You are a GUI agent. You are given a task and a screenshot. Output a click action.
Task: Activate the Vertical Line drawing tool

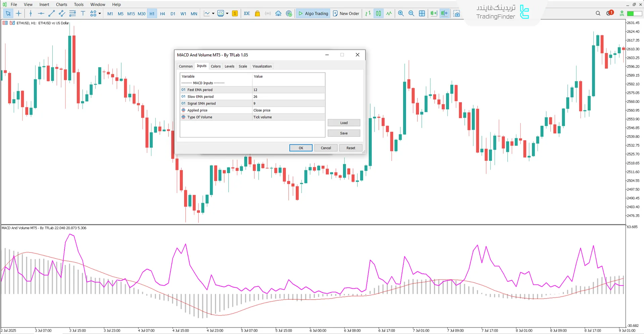[31, 13]
